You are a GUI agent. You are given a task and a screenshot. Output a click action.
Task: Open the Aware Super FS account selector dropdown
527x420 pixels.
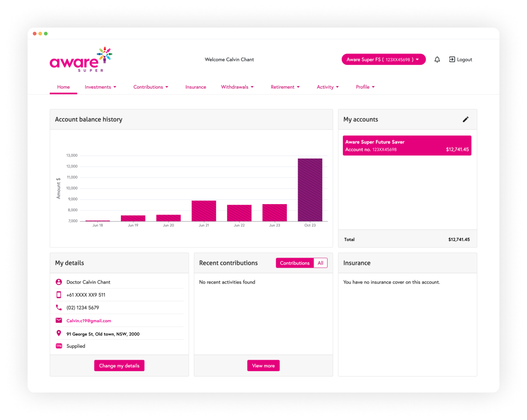384,59
